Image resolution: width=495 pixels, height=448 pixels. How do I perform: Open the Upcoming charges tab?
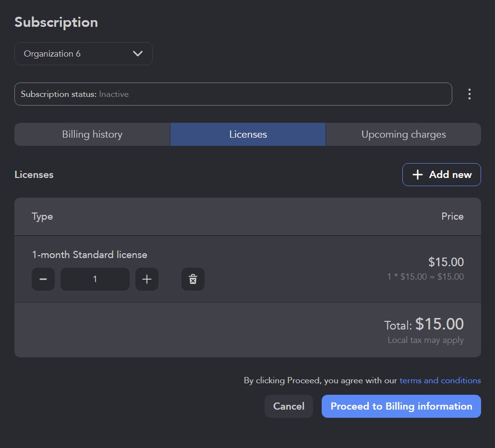click(403, 134)
